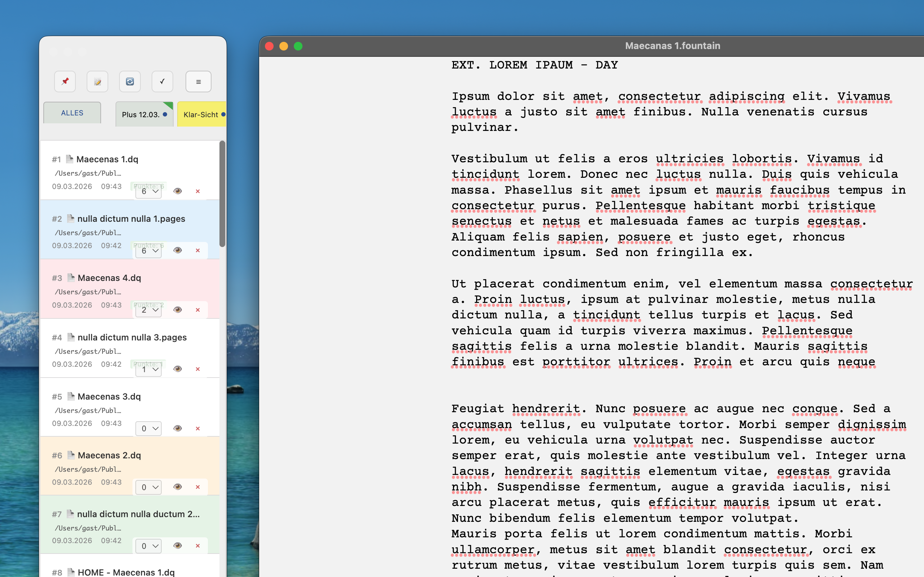This screenshot has width=924, height=577.
Task: Open points dropdown for nulla dictum nulla 1.pages
Action: [149, 251]
